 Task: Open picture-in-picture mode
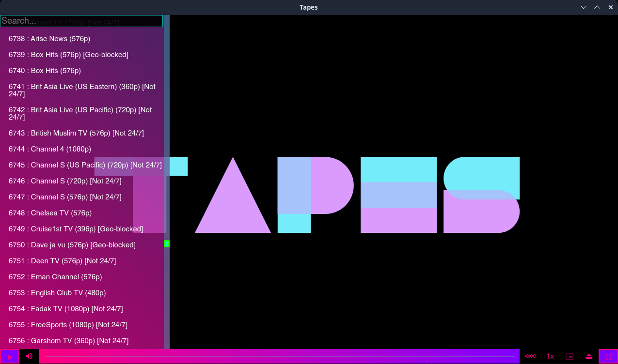pos(570,356)
